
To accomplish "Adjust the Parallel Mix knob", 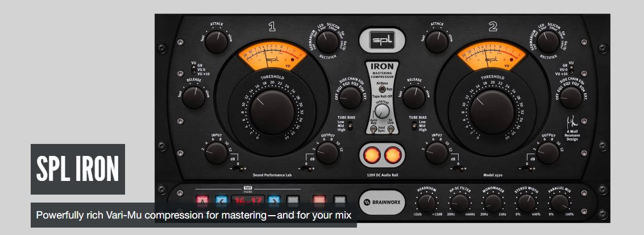I will (559, 203).
